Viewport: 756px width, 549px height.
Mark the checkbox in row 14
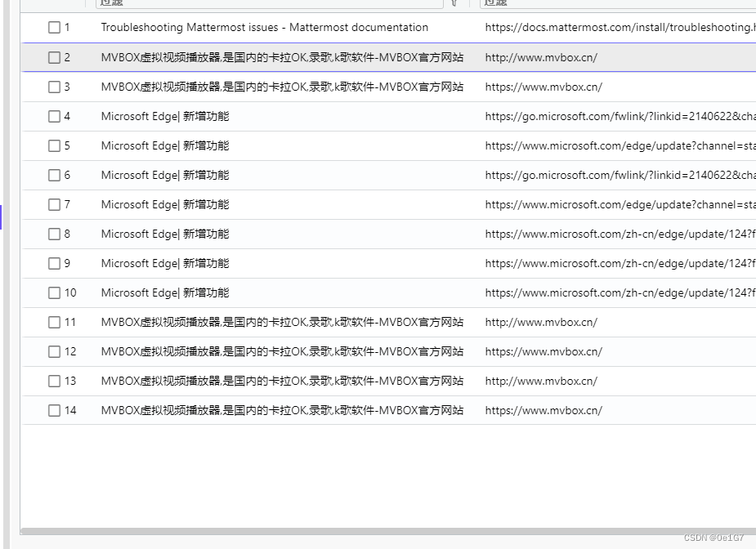[54, 411]
